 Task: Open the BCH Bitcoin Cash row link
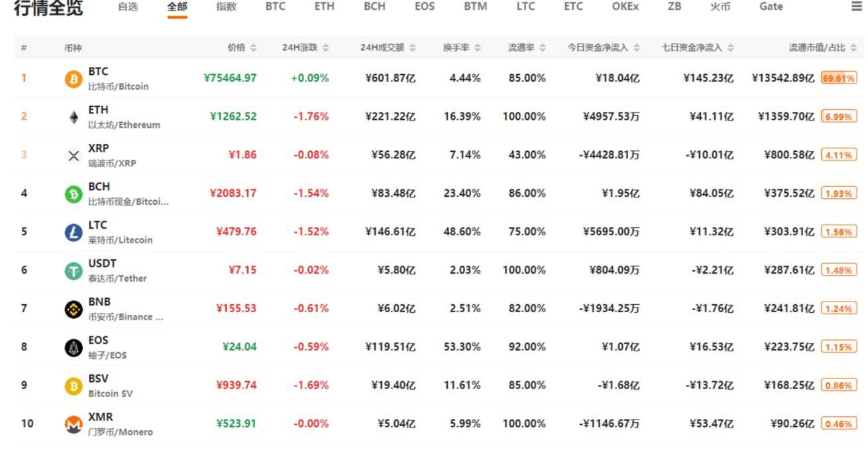coord(99,187)
